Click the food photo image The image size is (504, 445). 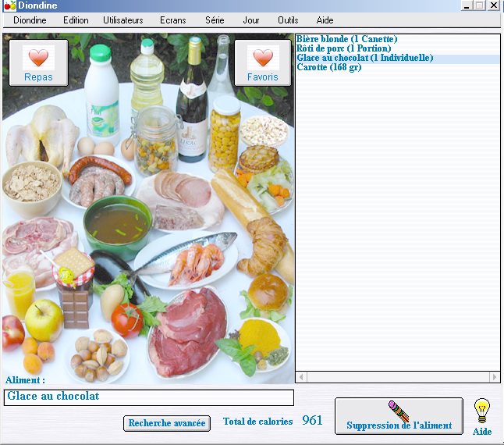click(148, 208)
